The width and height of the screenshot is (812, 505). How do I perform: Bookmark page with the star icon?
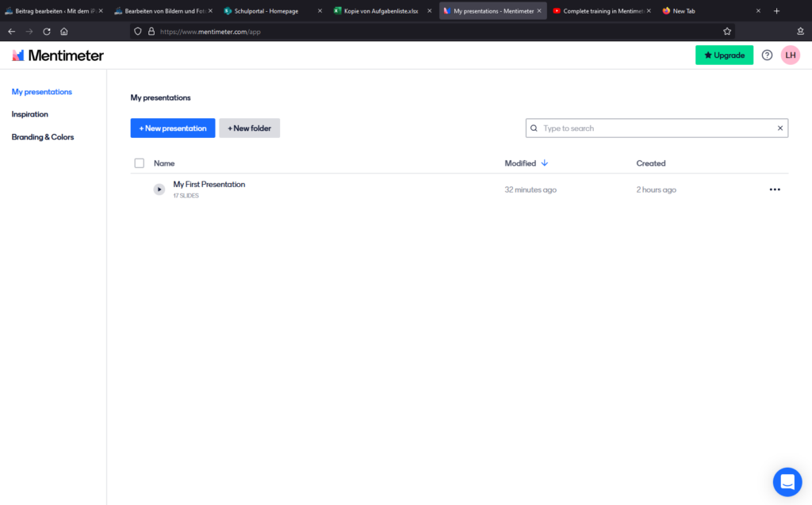tap(726, 32)
